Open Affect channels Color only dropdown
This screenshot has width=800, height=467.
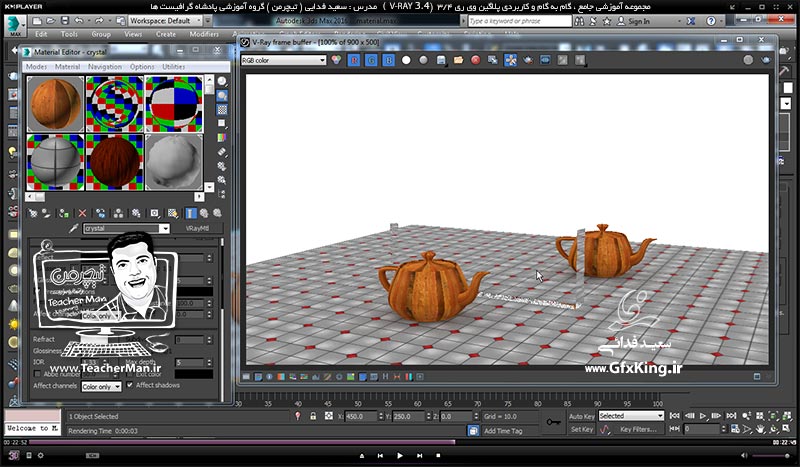coord(102,387)
